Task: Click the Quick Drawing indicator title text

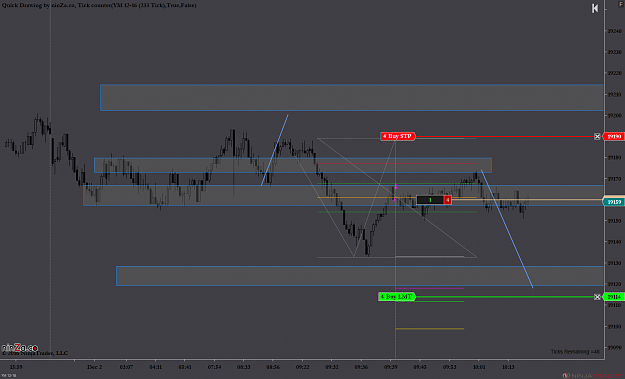Action: [99, 5]
